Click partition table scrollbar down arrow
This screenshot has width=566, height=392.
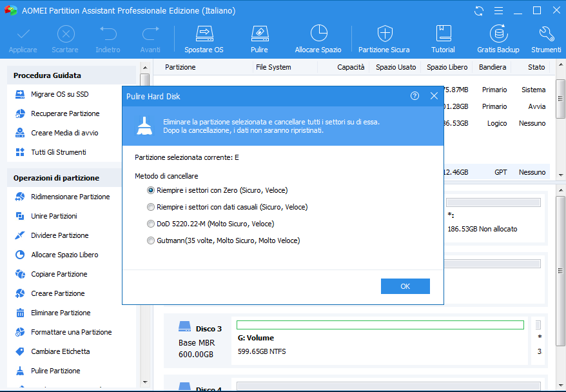[561, 175]
